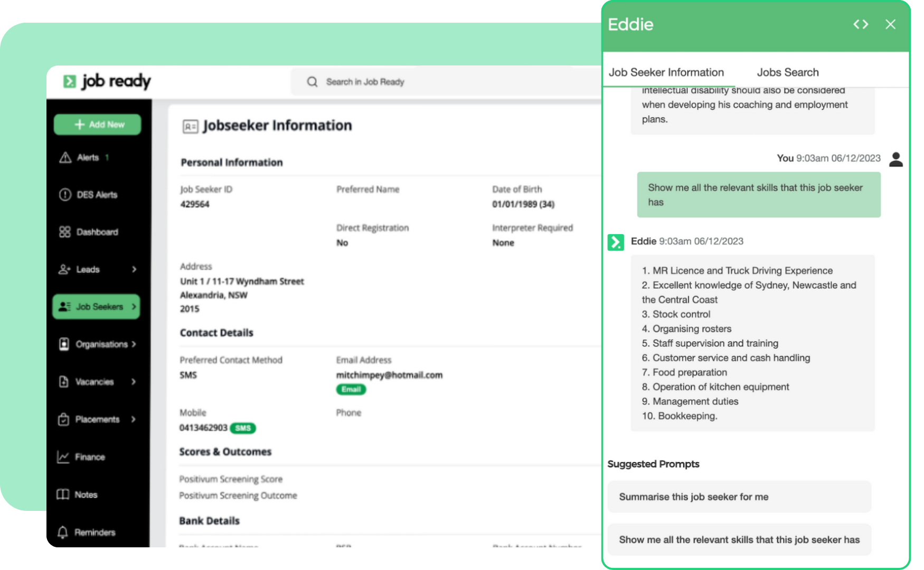
Task: Open Finance in the sidebar
Action: click(90, 457)
